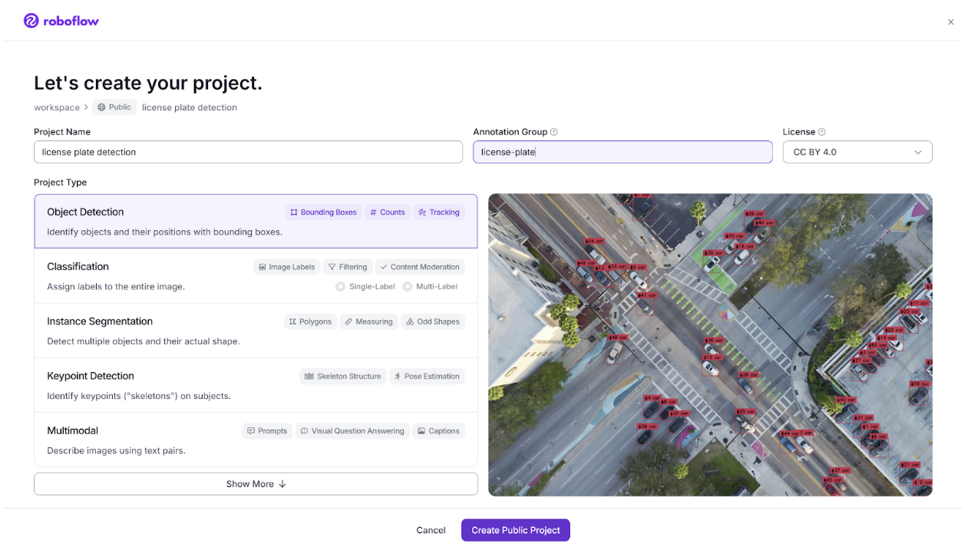Click the Tracking tag
Screen dimensions: 964x560
pyautogui.click(x=438, y=212)
